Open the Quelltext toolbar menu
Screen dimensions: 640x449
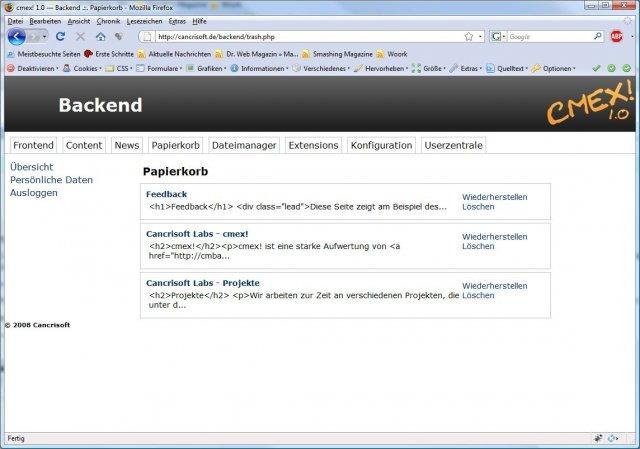(507, 69)
